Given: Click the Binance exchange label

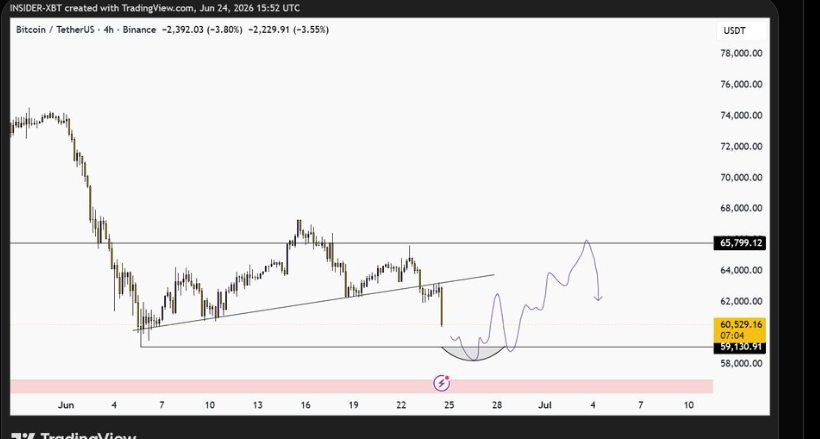Looking at the screenshot, I should [139, 30].
